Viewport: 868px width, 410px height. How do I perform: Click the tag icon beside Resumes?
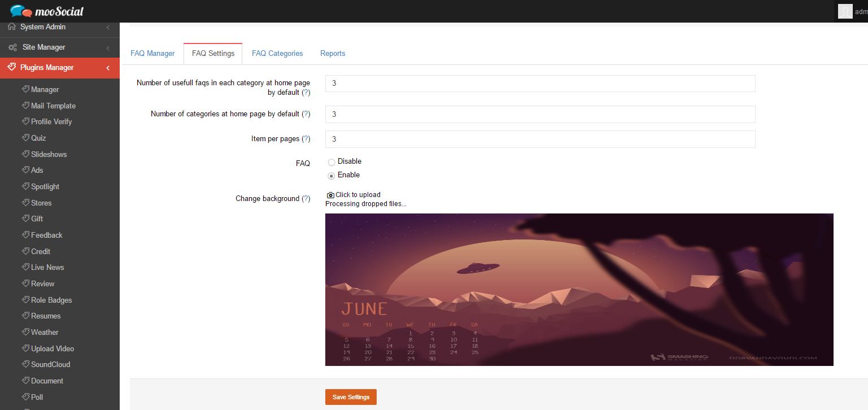(25, 316)
